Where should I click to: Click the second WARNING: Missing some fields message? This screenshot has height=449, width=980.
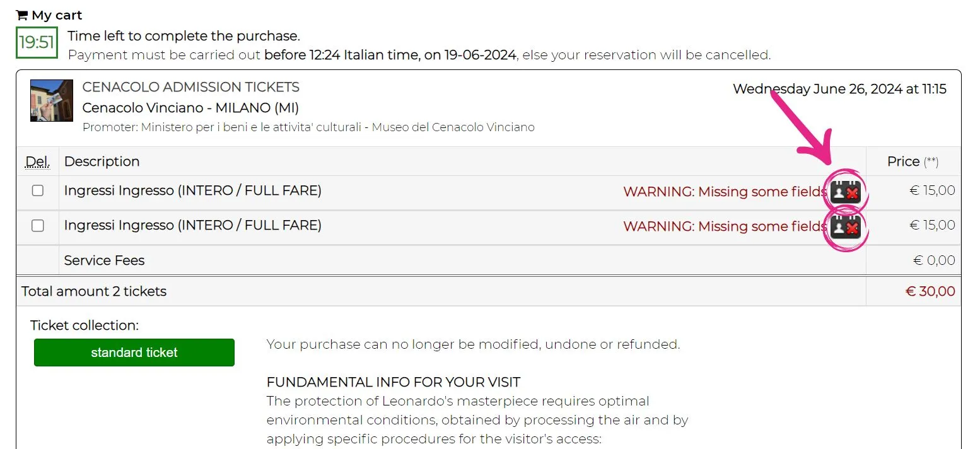point(725,226)
